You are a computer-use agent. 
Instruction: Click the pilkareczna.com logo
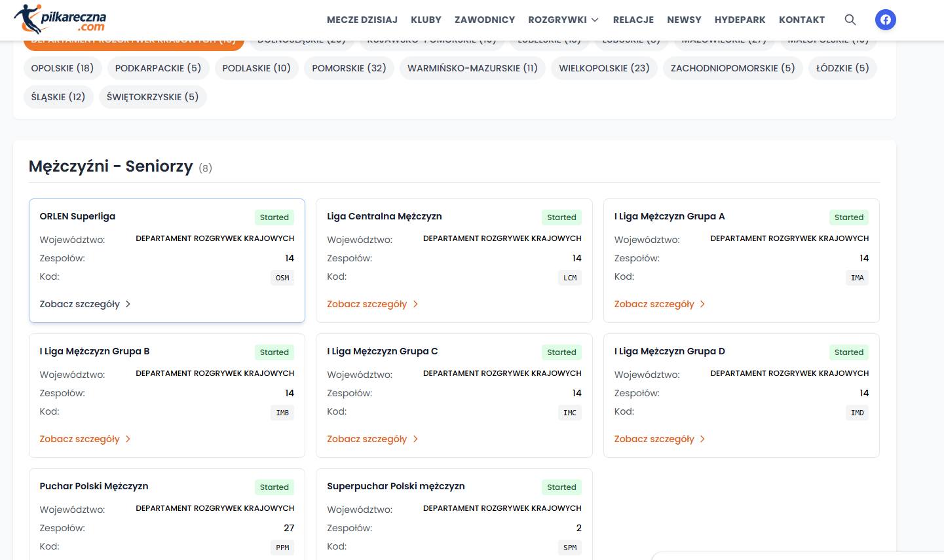click(60, 19)
